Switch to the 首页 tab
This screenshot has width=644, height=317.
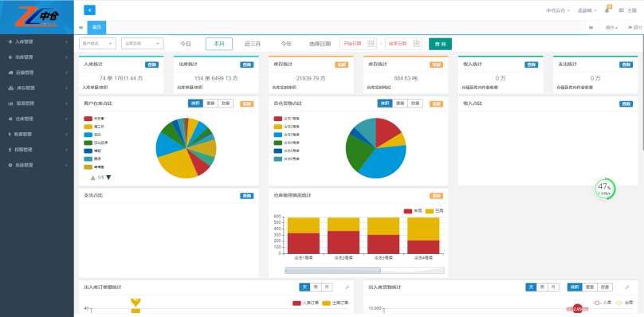[96, 28]
